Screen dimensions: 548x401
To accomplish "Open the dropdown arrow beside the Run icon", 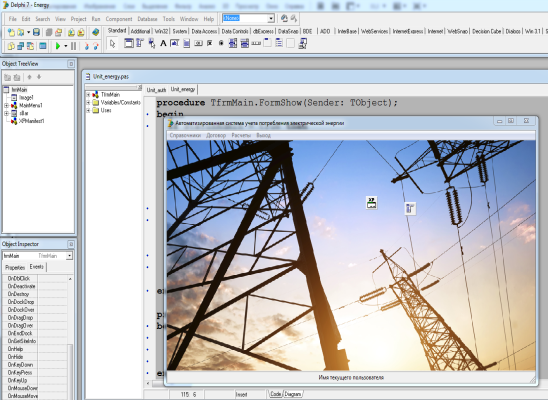I will (65, 46).
